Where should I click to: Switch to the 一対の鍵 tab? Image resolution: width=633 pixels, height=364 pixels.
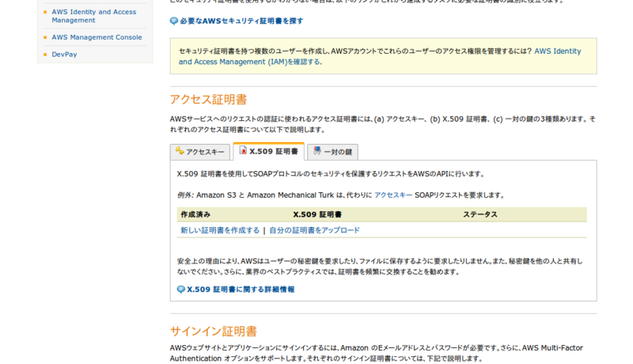(332, 152)
